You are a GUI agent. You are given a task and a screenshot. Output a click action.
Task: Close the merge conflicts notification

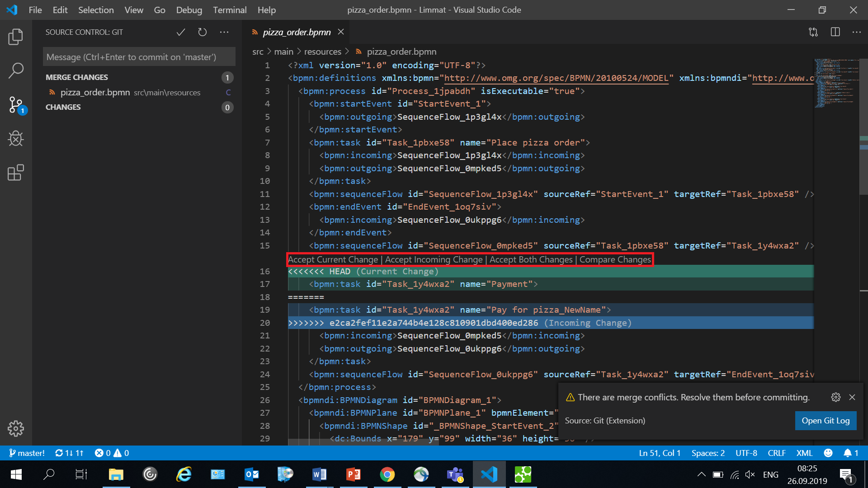(x=852, y=397)
